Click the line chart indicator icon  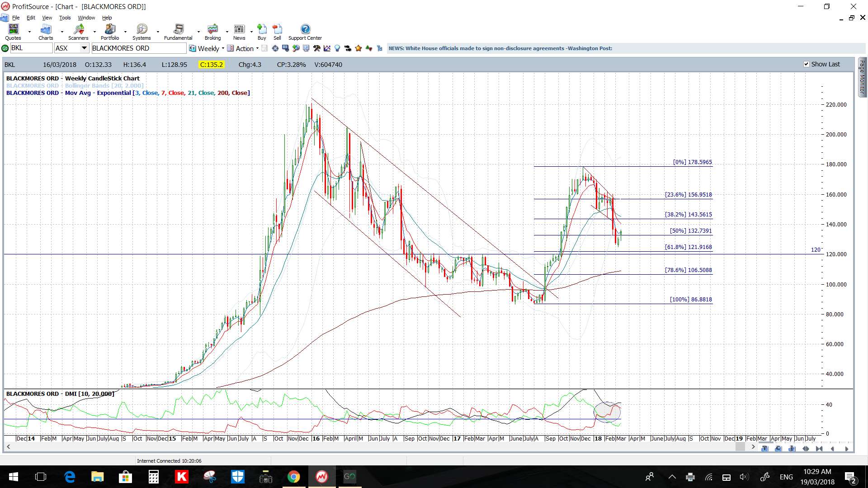coord(327,48)
